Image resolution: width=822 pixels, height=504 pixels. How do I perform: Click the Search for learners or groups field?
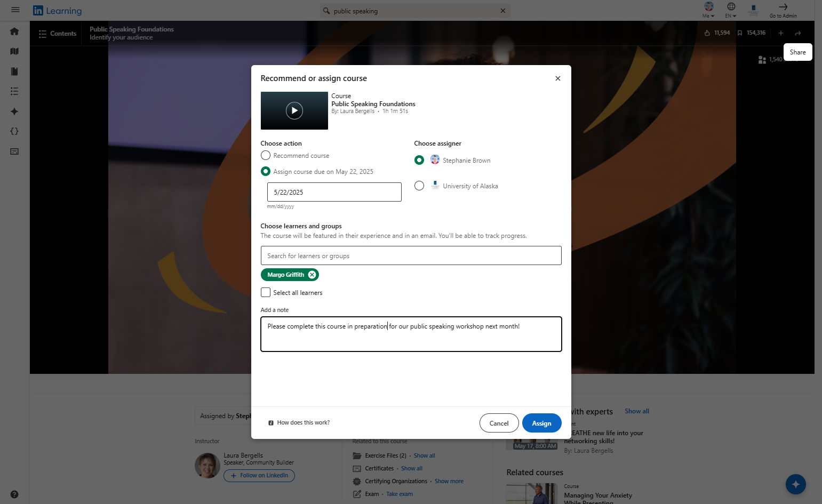point(411,255)
